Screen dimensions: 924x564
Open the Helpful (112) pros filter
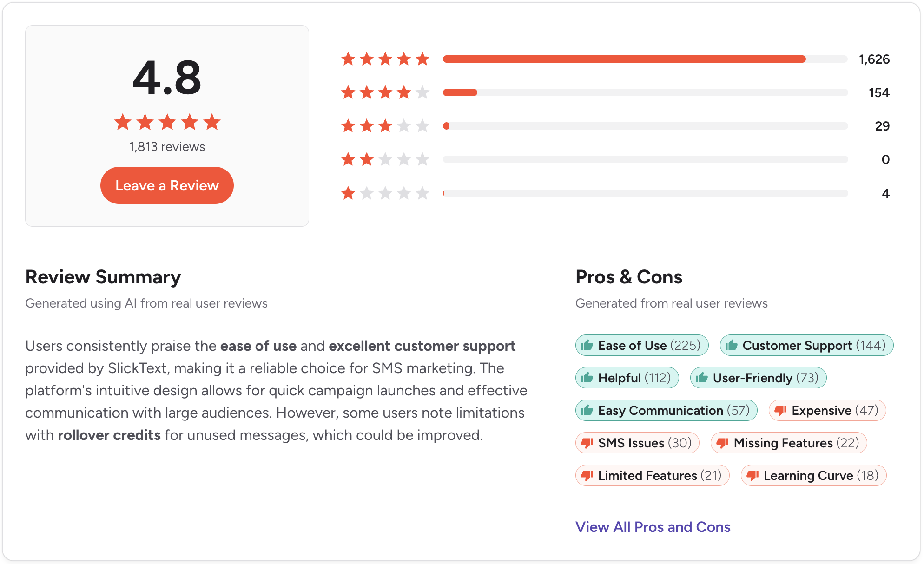[x=627, y=378]
